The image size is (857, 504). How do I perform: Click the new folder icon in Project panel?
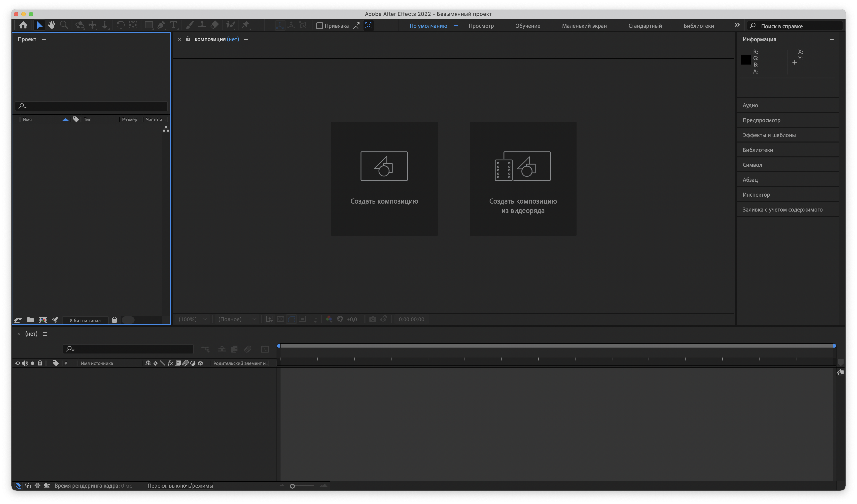[30, 320]
